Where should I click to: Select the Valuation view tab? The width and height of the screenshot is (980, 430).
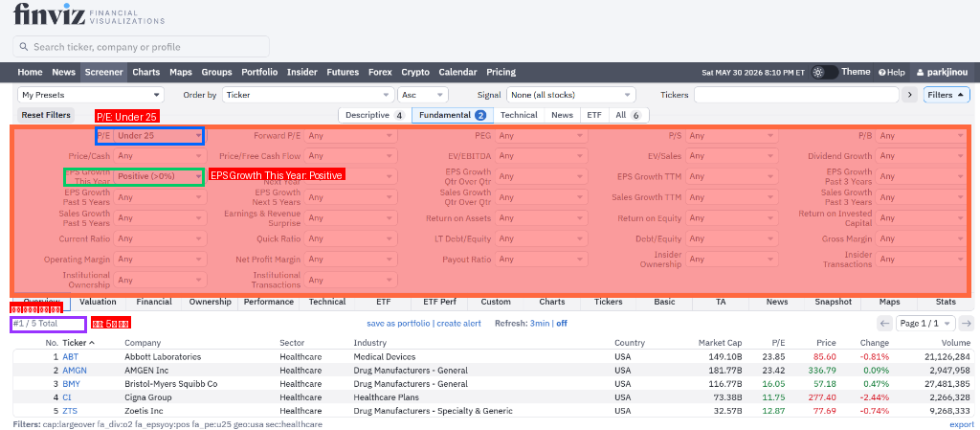pyautogui.click(x=99, y=302)
